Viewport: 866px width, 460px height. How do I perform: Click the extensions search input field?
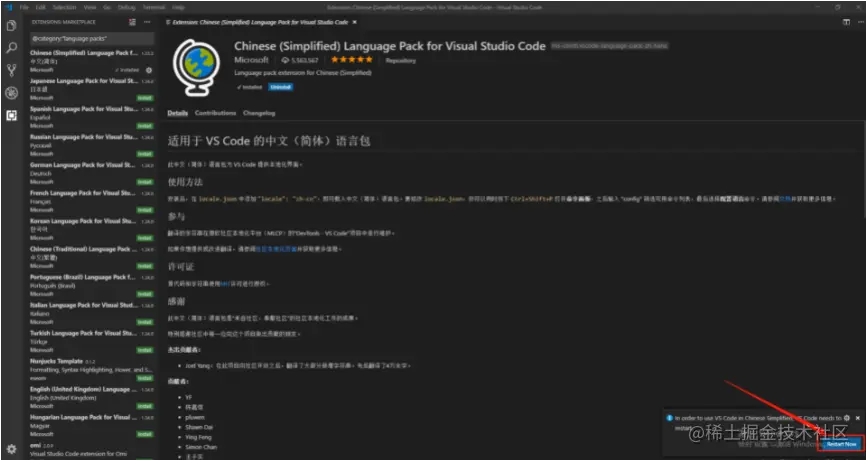click(92, 39)
